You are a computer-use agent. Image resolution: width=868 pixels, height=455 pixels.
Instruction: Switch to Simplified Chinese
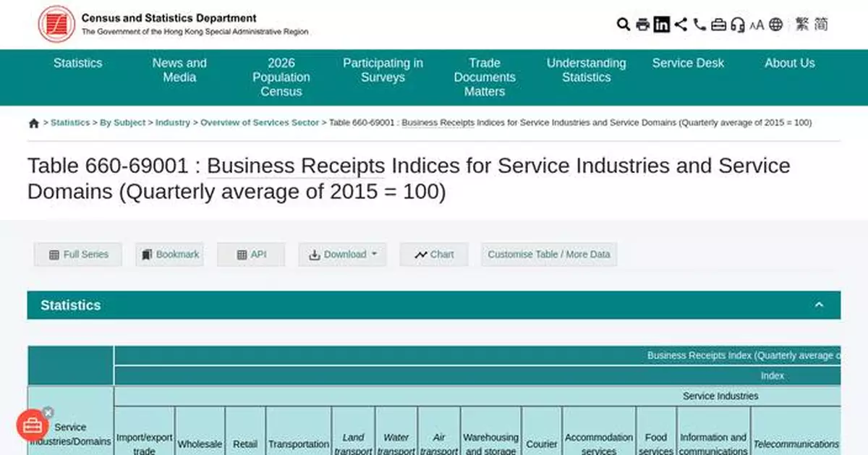tap(821, 24)
